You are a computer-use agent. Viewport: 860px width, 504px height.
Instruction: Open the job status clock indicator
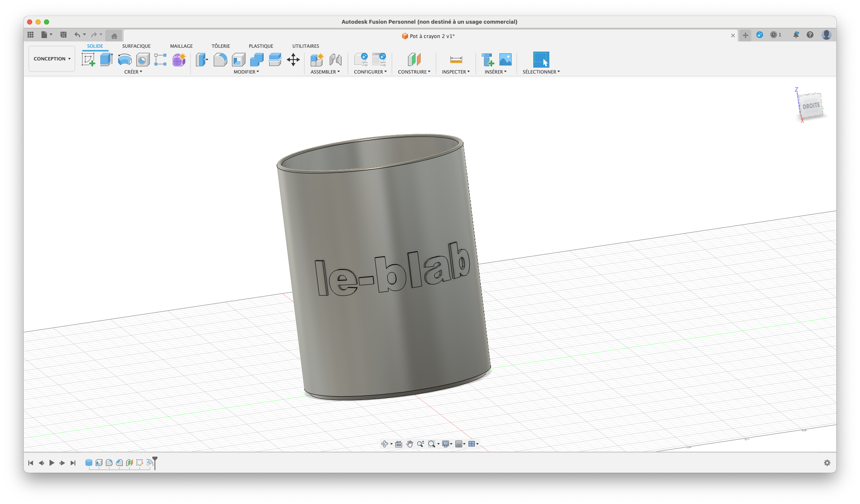pos(776,35)
